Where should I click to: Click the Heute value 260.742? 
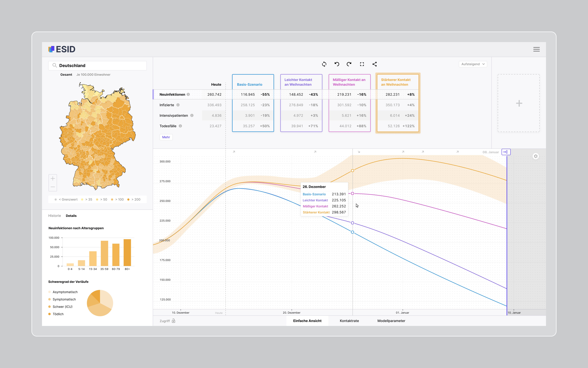pos(214,94)
